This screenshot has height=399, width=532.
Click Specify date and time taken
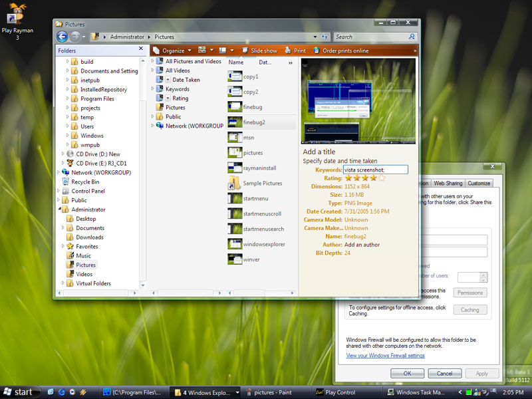pyautogui.click(x=340, y=161)
